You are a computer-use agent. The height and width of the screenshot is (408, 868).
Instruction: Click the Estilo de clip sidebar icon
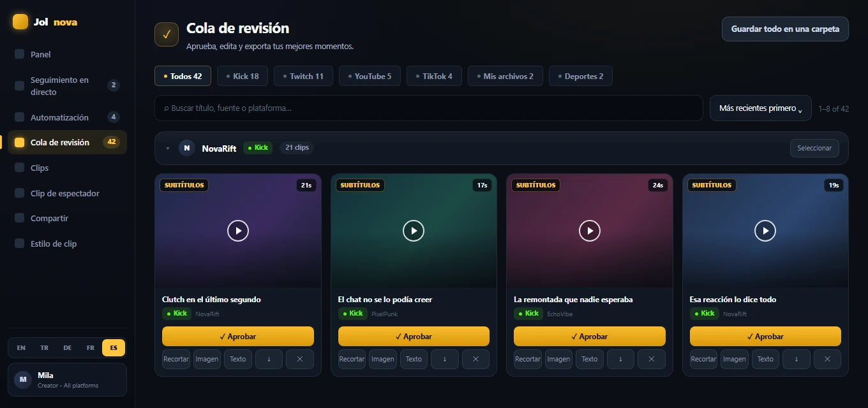pos(19,244)
